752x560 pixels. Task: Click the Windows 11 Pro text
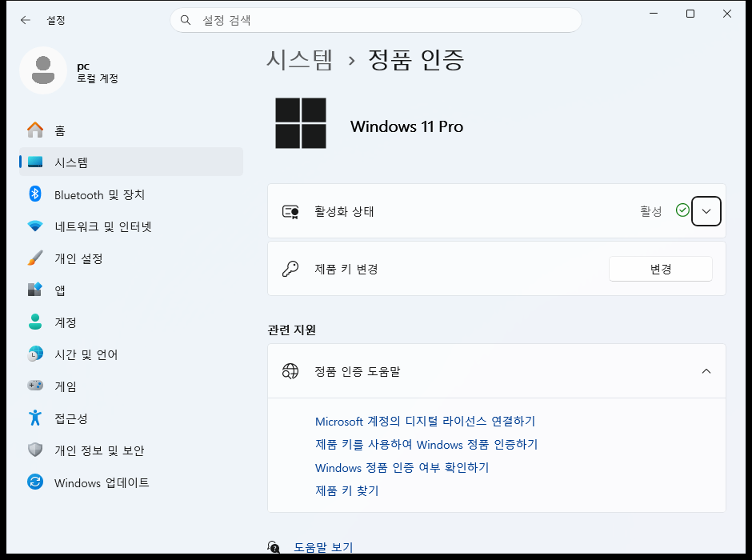[406, 126]
